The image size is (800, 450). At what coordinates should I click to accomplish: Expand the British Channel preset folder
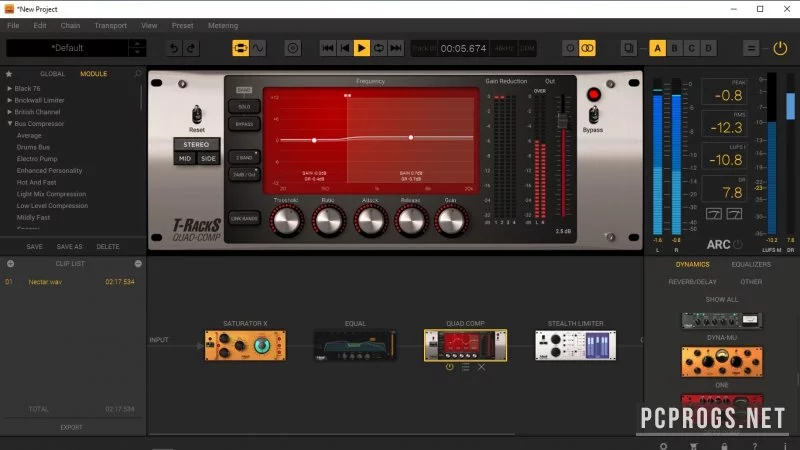pos(9,112)
